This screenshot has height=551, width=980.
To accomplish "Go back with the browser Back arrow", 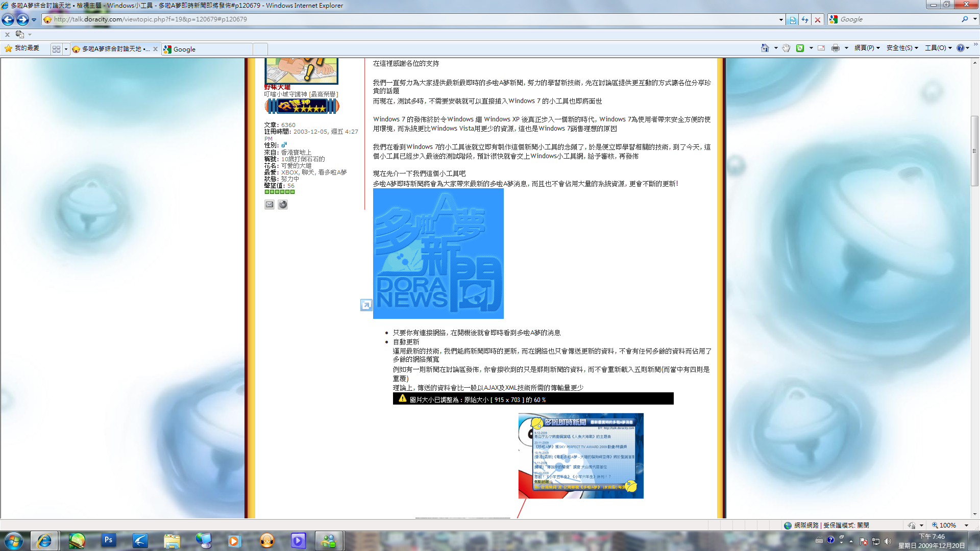I will pyautogui.click(x=8, y=19).
